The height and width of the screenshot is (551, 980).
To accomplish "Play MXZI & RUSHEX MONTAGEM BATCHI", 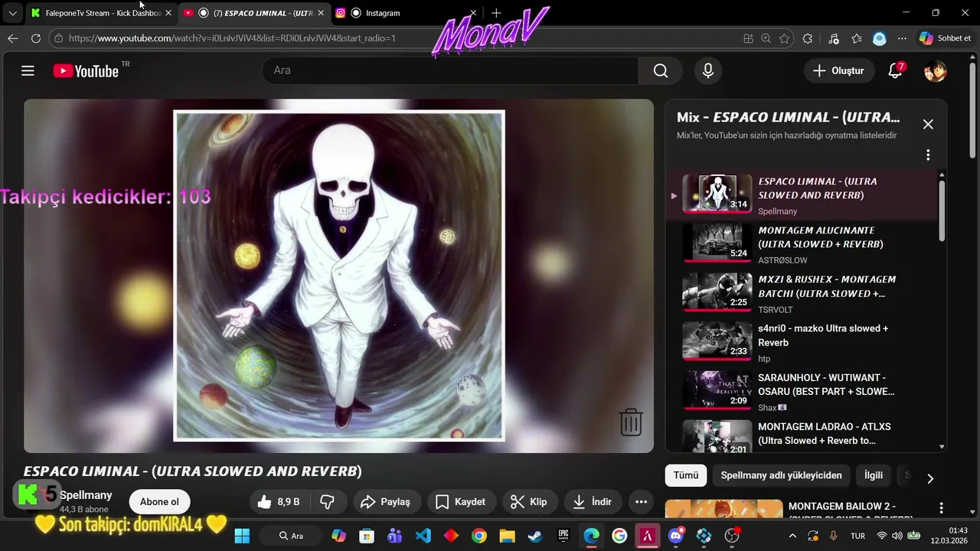I will (x=802, y=293).
